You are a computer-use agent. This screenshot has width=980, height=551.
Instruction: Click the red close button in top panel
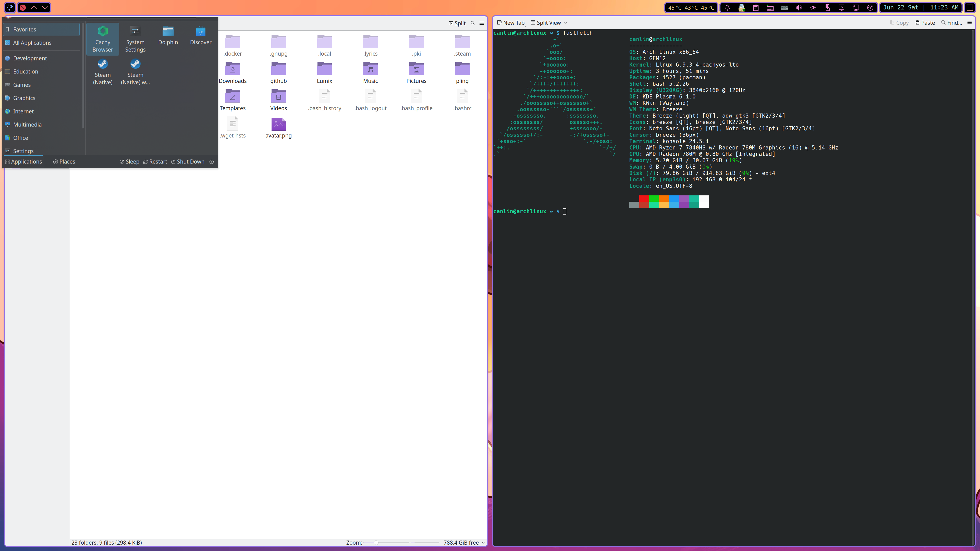23,8
